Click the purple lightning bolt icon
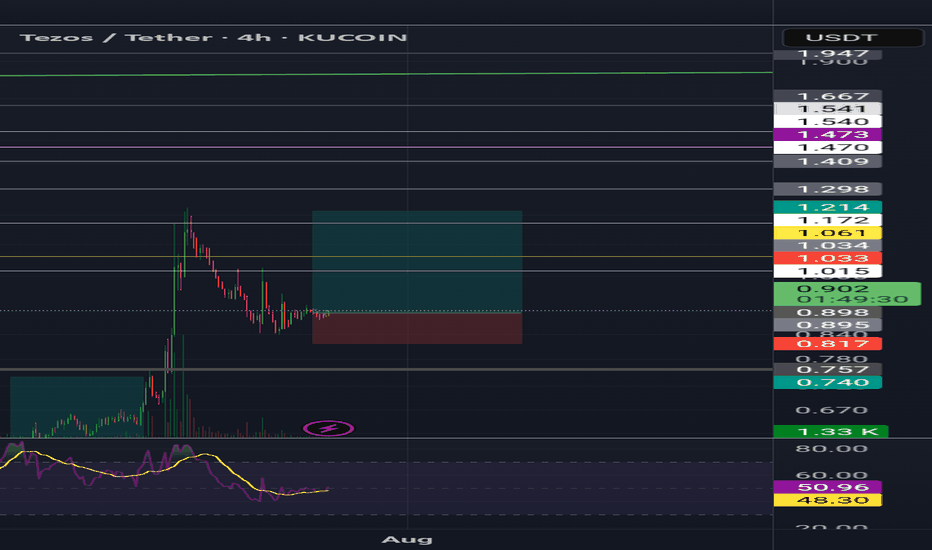 pos(328,428)
